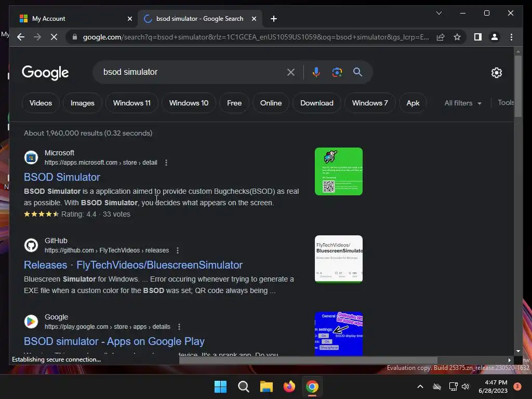The height and width of the screenshot is (399, 532).
Task: Open blue Google Play BSOD thumbnail
Action: coord(339,334)
